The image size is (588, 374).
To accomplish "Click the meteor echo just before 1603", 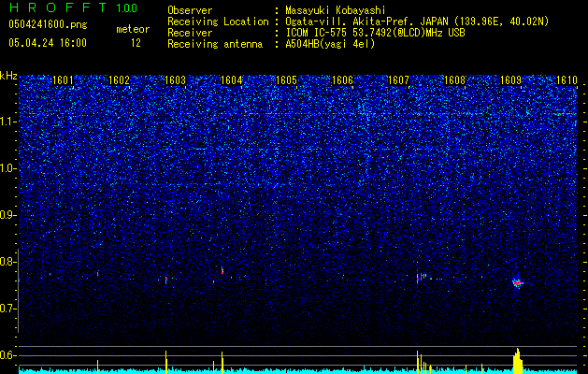I will (x=166, y=280).
